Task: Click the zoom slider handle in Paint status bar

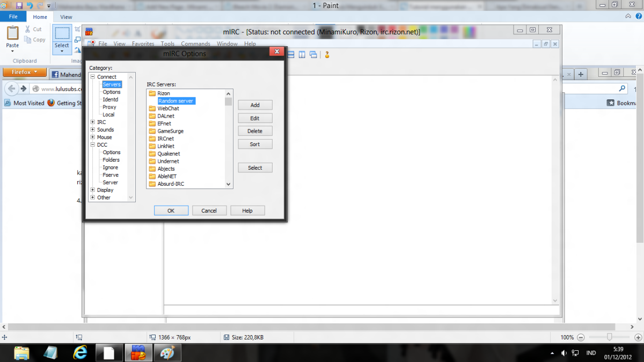Action: pyautogui.click(x=610, y=337)
